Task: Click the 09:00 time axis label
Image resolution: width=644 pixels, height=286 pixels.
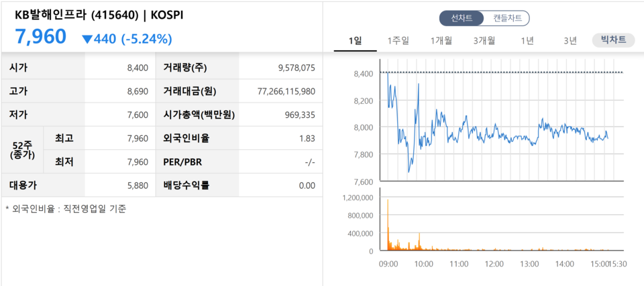Action: coord(388,264)
